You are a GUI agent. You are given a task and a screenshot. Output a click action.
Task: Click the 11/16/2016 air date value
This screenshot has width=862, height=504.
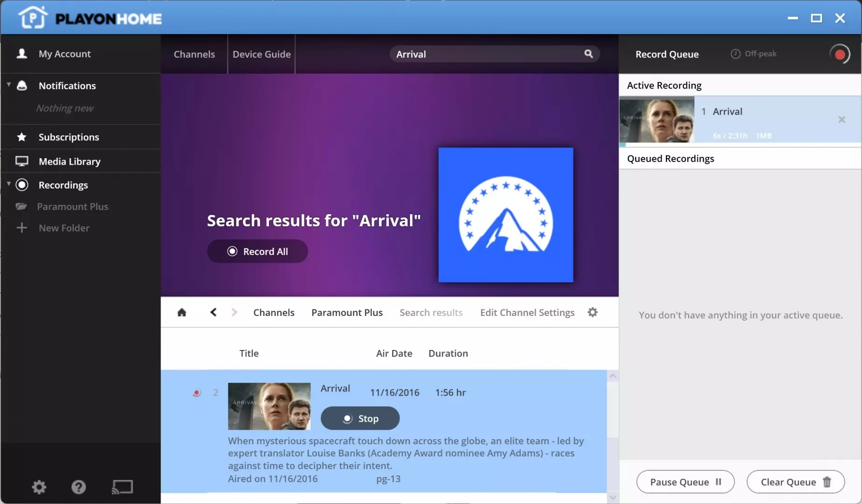pos(395,392)
